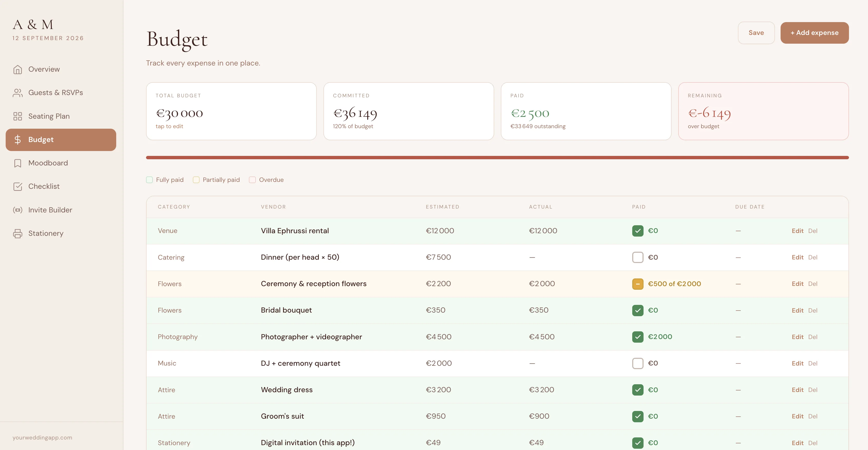This screenshot has height=450, width=868.
Task: Edit the Dinner (per head × 50) row
Action: 797,257
